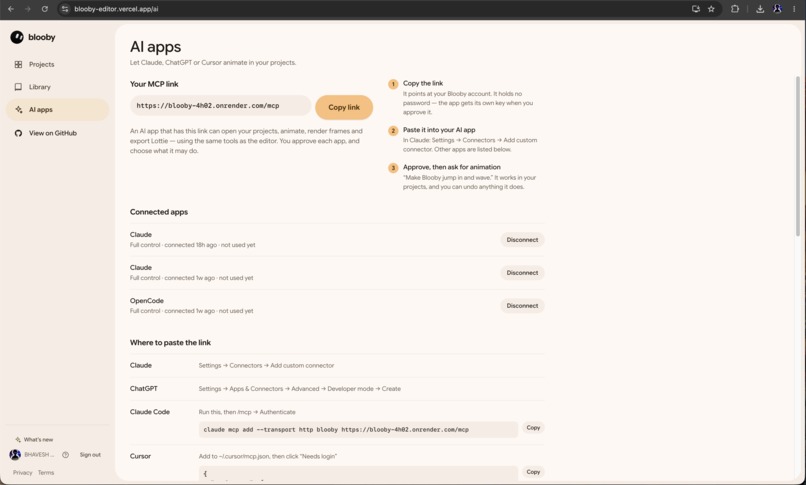Open browser downloads

tap(760, 9)
